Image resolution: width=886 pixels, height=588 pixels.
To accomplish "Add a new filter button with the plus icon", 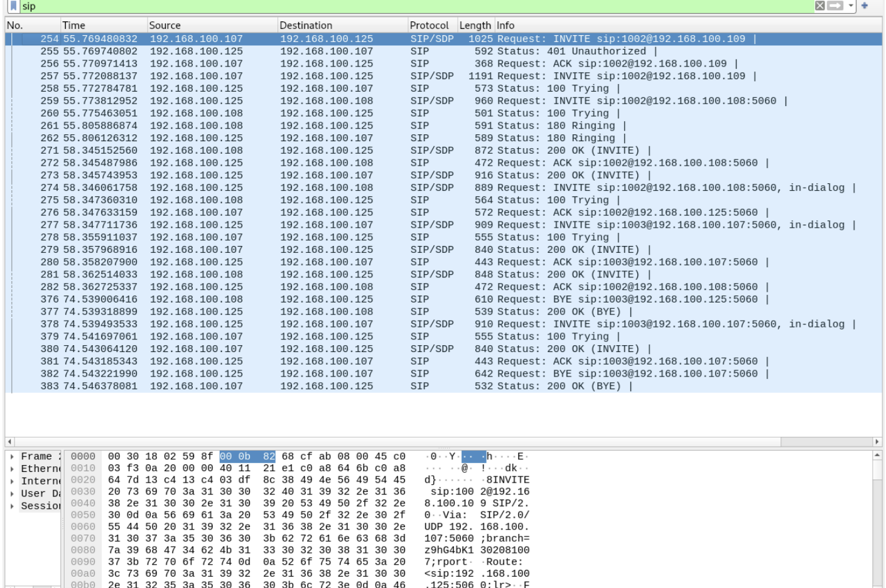I will point(865,6).
